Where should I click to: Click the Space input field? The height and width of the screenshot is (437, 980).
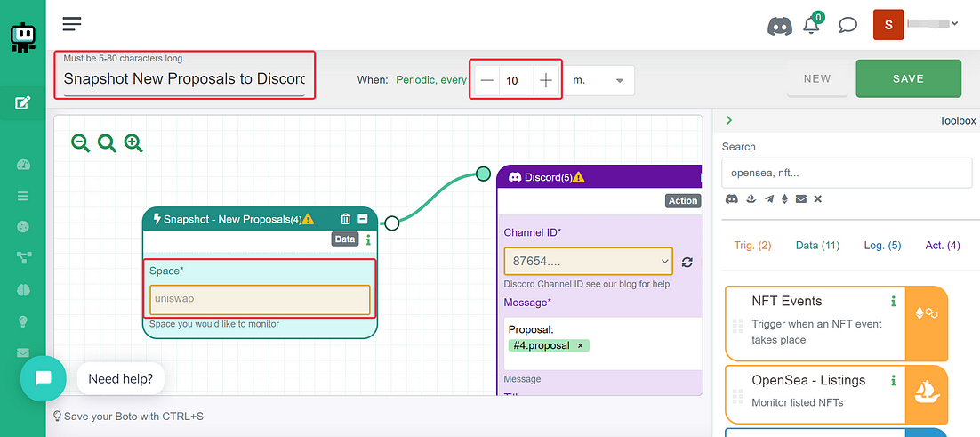point(260,299)
